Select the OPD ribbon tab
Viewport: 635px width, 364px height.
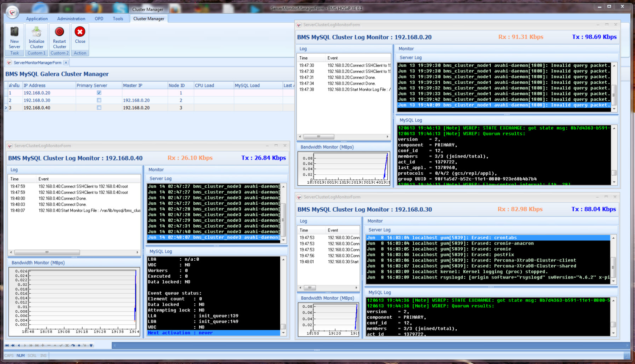pos(99,19)
